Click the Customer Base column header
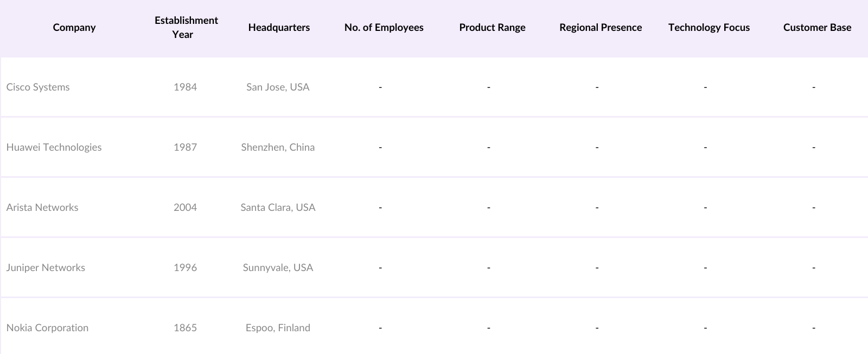868x354 pixels. pos(817,28)
